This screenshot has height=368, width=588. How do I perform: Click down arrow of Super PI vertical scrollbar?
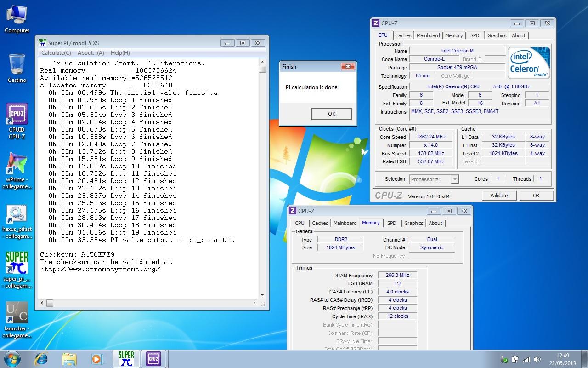[262, 296]
